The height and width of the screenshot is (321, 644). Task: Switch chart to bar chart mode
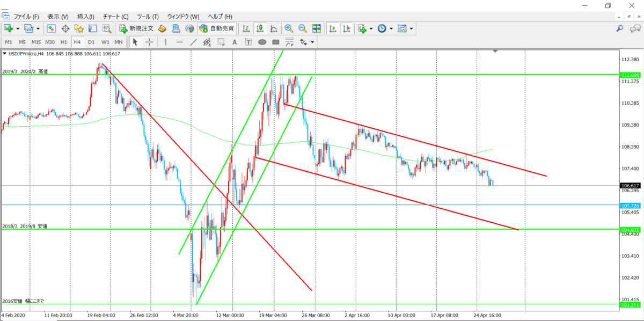(246, 28)
